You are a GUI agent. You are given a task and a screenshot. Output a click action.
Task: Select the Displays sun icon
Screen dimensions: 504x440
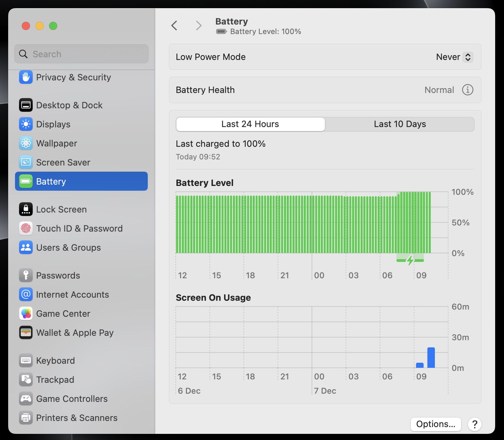coord(26,124)
